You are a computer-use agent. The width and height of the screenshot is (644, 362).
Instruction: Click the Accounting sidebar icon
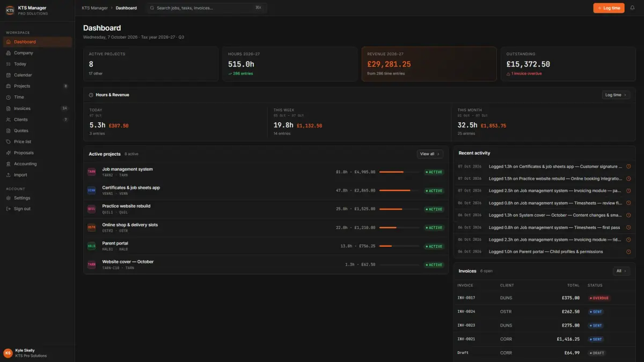point(9,164)
